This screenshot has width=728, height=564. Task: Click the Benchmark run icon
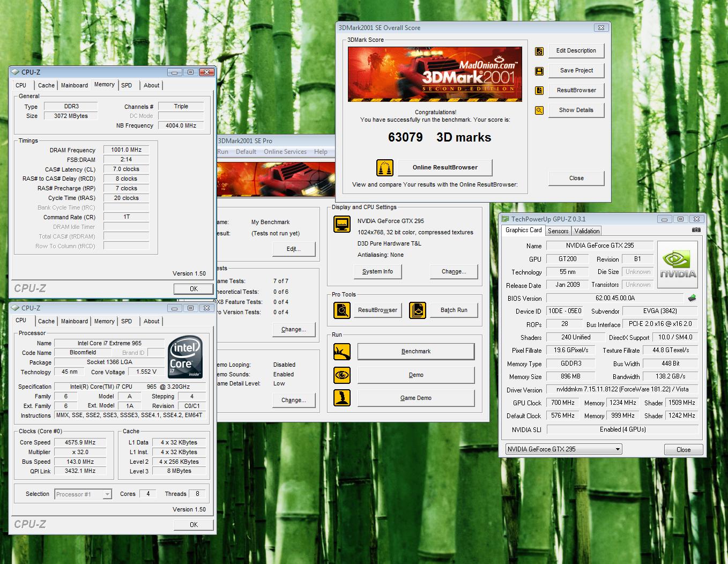click(x=342, y=352)
